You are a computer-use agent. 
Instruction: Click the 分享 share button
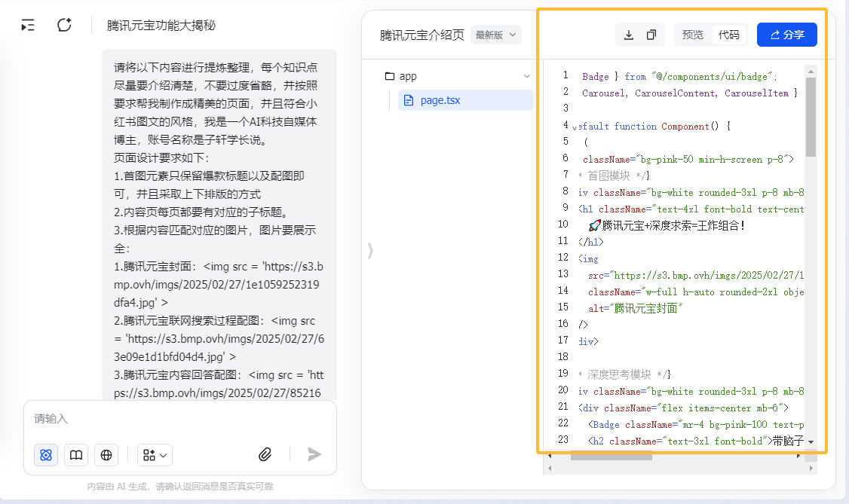[786, 35]
